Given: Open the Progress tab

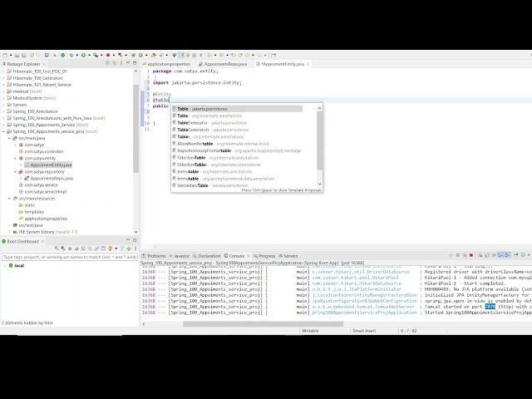Looking at the screenshot, I should [x=264, y=256].
